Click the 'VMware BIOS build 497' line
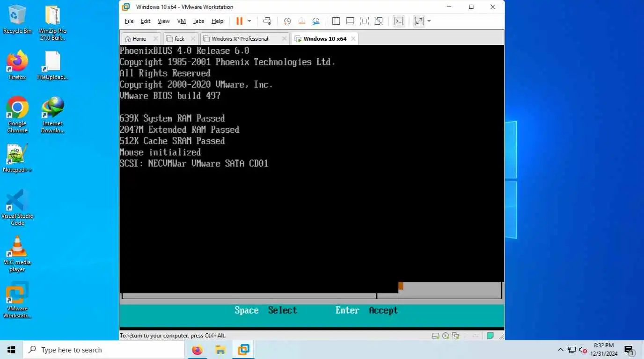 pos(170,95)
